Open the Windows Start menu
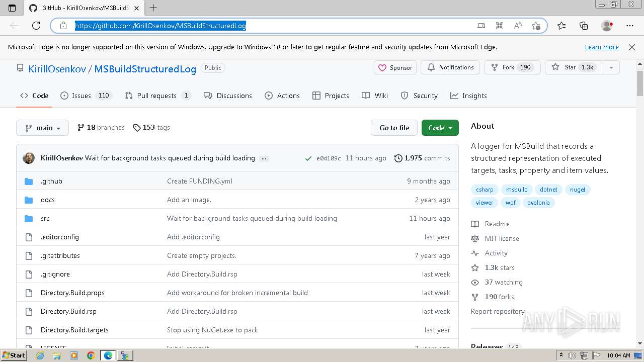Image resolution: width=644 pixels, height=362 pixels. coord(14,355)
